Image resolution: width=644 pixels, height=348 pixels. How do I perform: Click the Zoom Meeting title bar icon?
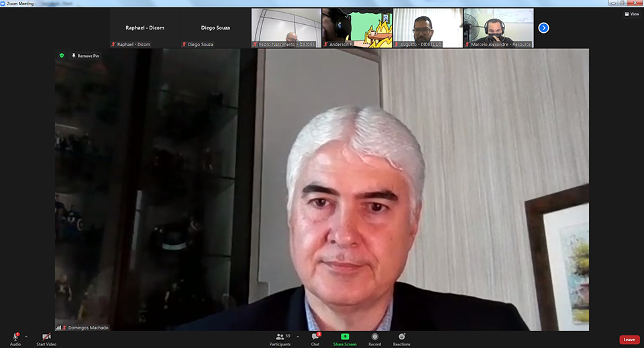click(x=5, y=3)
